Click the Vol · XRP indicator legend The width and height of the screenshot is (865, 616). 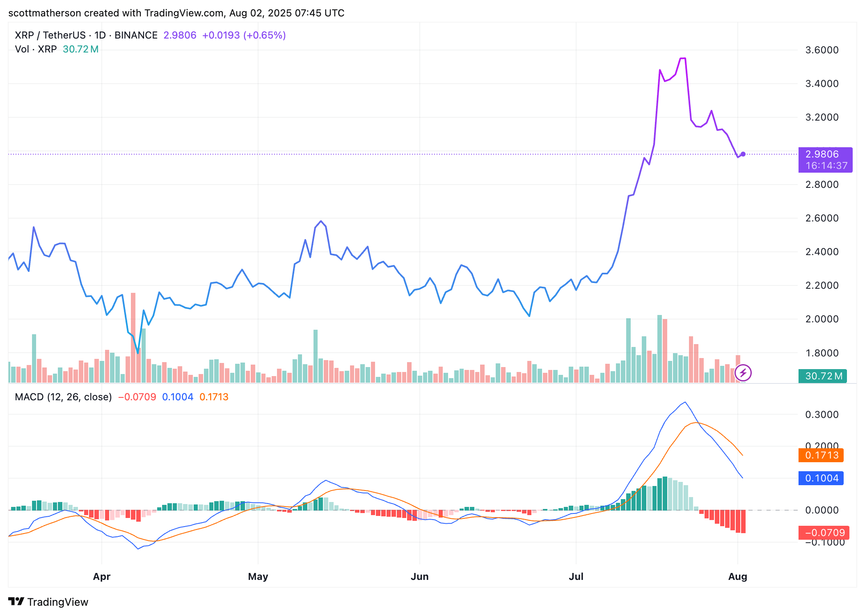(36, 49)
